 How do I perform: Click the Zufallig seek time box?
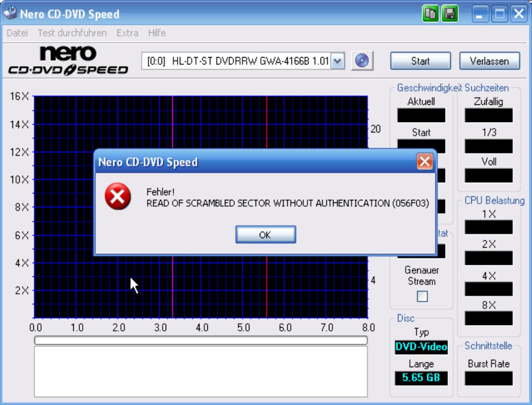pos(488,115)
